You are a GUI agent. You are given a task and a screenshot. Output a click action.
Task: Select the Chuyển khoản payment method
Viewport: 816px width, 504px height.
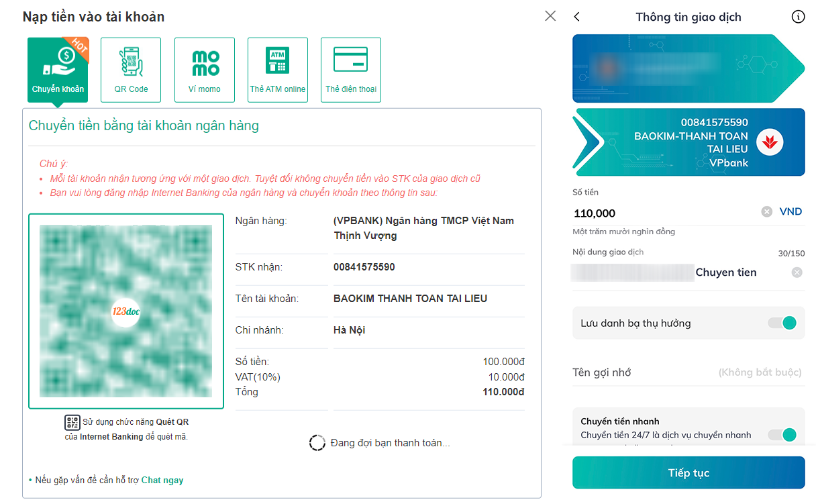click(58, 70)
